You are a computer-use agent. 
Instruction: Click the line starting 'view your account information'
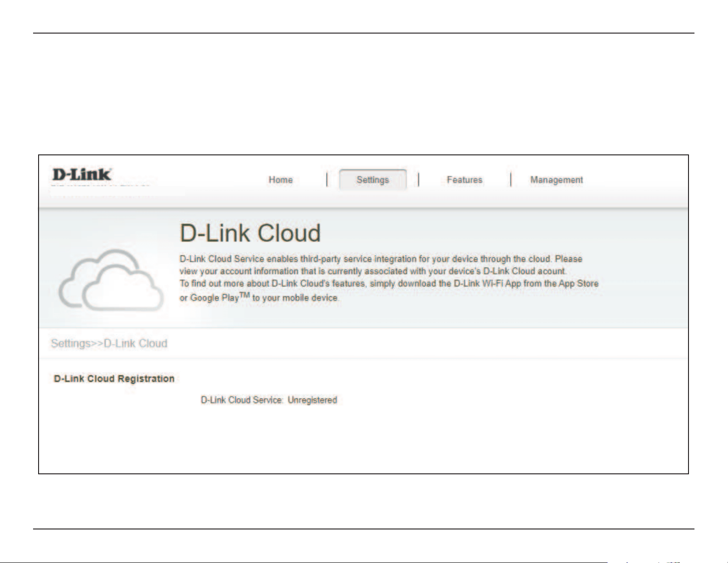(x=373, y=271)
